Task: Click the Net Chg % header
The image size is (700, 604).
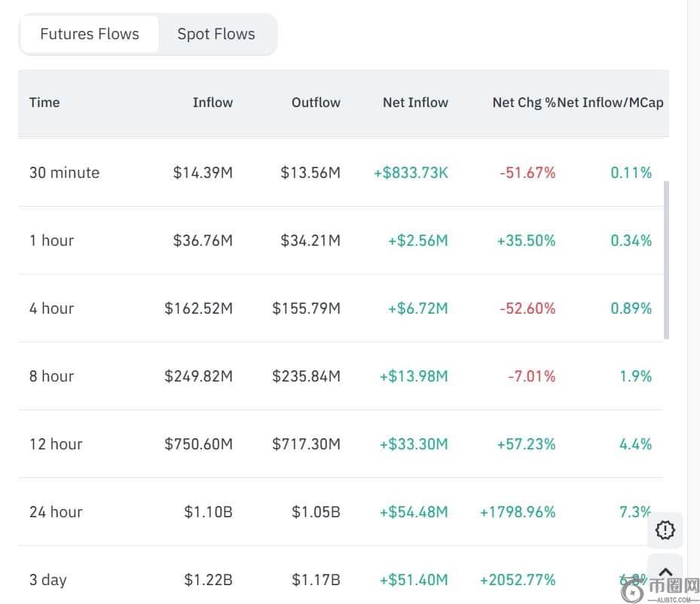Action: 524,103
